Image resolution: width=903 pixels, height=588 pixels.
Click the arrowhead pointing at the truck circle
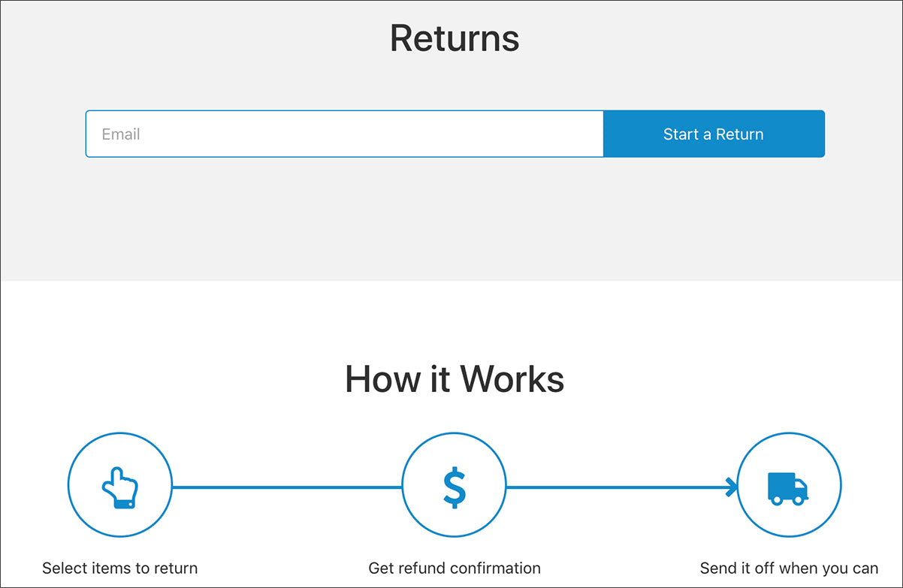732,487
